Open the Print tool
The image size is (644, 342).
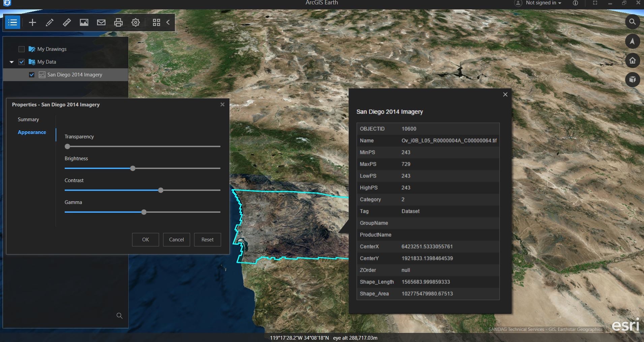pos(118,23)
